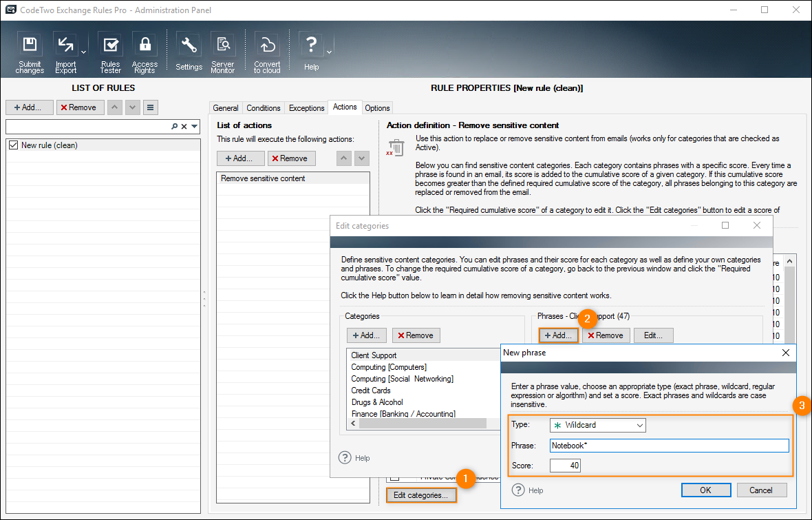The height and width of the screenshot is (520, 812).
Task: Switch to the Options tab
Action: coord(377,108)
